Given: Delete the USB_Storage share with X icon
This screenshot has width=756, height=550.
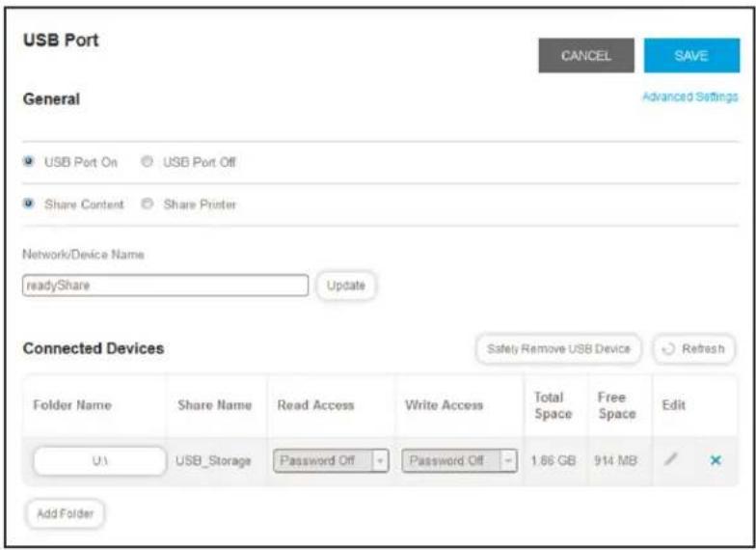Looking at the screenshot, I should point(715,460).
